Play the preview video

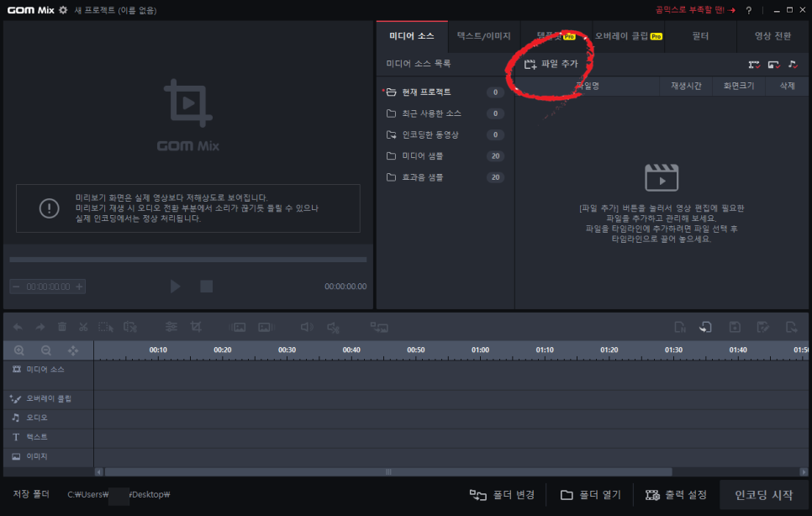pyautogui.click(x=175, y=287)
